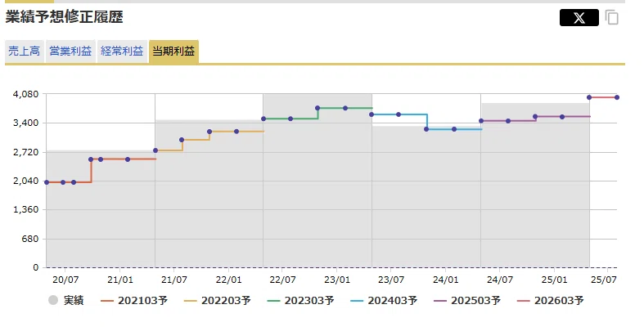
Task: Toggle 202603予 red legend item
Action: [551, 301]
